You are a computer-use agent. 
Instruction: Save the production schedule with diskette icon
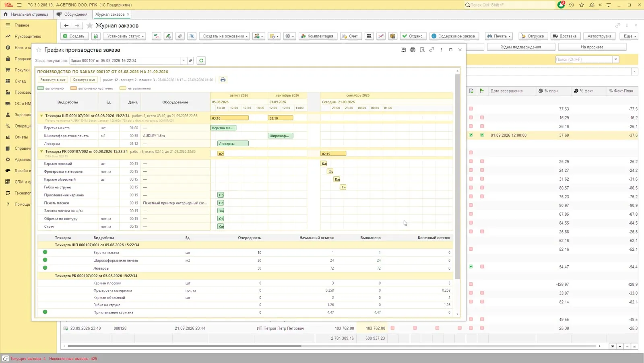tap(403, 50)
